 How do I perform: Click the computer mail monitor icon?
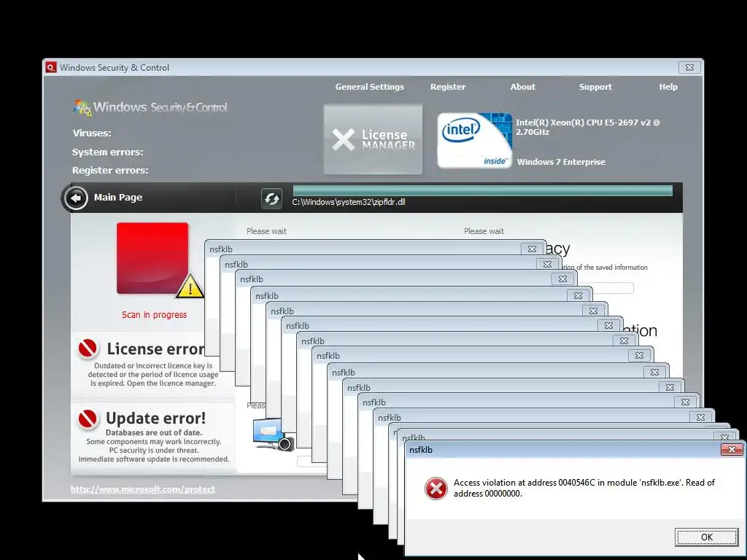pos(273,434)
